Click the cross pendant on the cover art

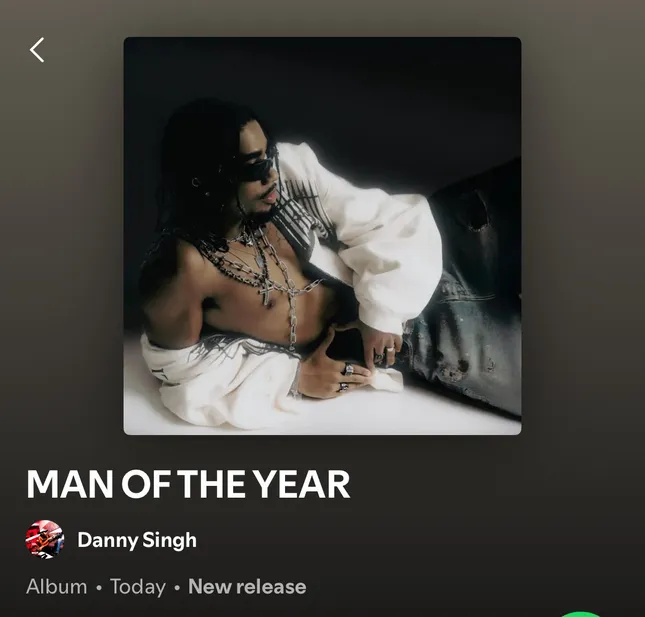(x=267, y=293)
